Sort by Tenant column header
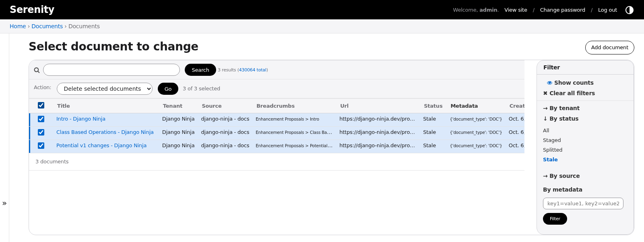 click(173, 106)
